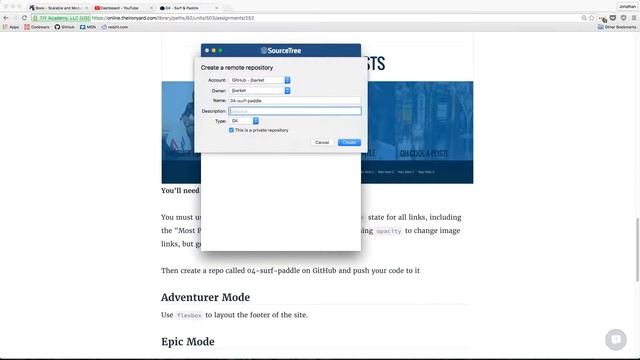
Task: Switch to the Dashboard - YouTube tab
Action: (120, 8)
